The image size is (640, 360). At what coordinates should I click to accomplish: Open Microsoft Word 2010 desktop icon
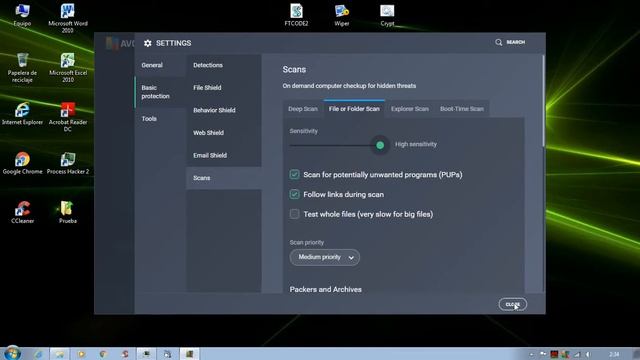[x=68, y=18]
